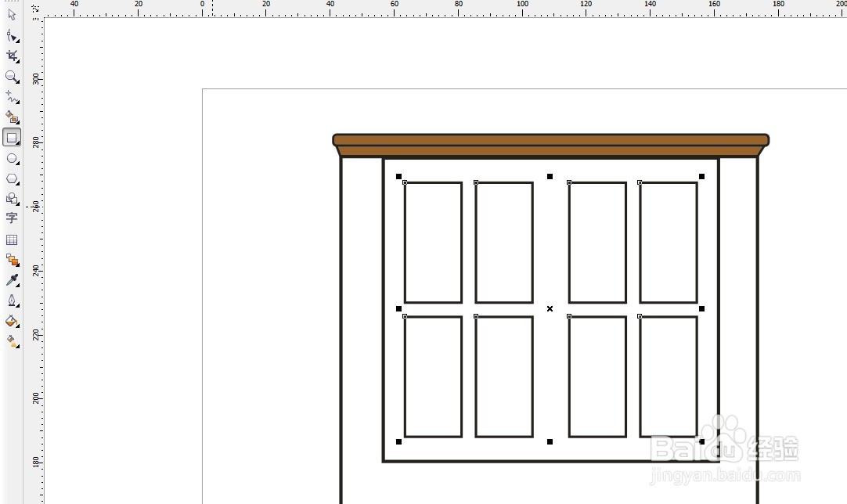Click the middle-right selection handle
The image size is (847, 504).
(701, 309)
